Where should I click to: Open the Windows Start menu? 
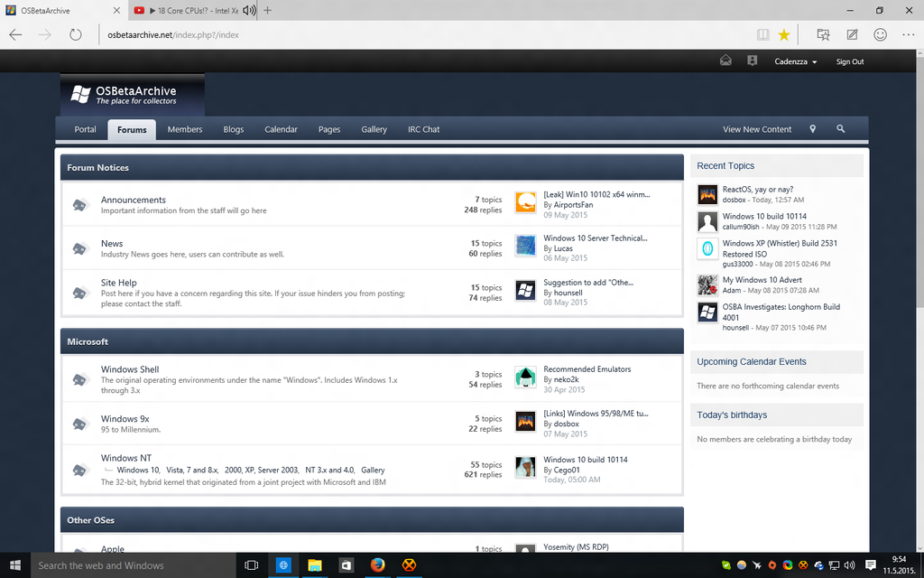point(15,565)
